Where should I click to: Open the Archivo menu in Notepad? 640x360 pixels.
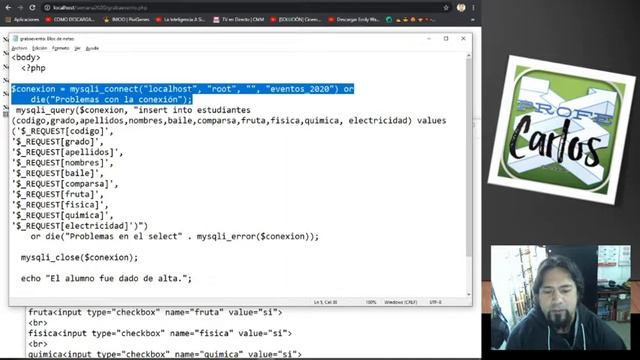pyautogui.click(x=19, y=48)
